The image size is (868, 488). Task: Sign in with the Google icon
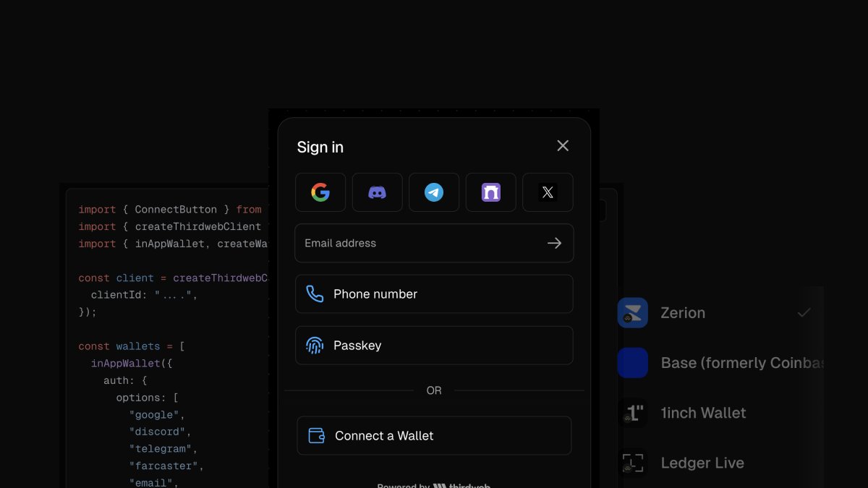(320, 192)
